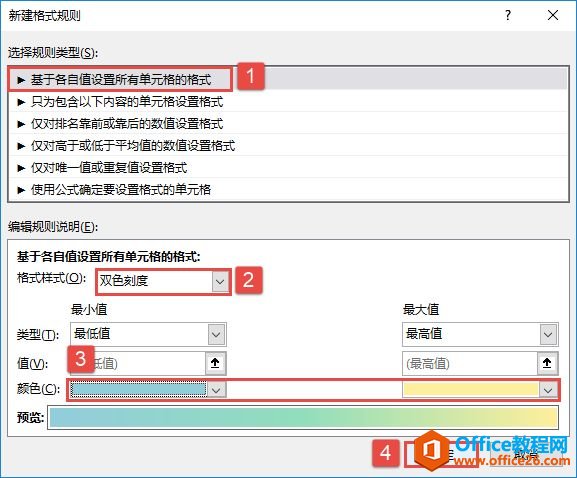Screen dimensions: 577x478
Task: Open the 格式样式 dropdown showing 双色刻度
Action: (x=163, y=282)
